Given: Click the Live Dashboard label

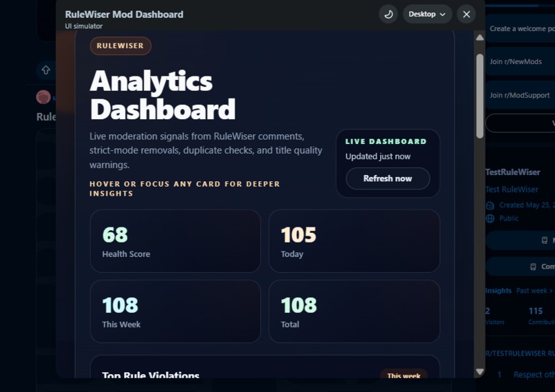Looking at the screenshot, I should (x=386, y=141).
